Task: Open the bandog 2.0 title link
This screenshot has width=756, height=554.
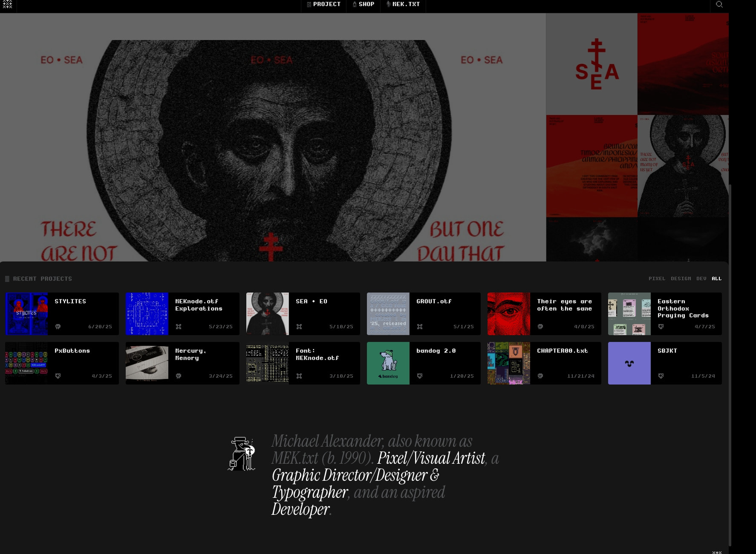Action: pyautogui.click(x=436, y=351)
